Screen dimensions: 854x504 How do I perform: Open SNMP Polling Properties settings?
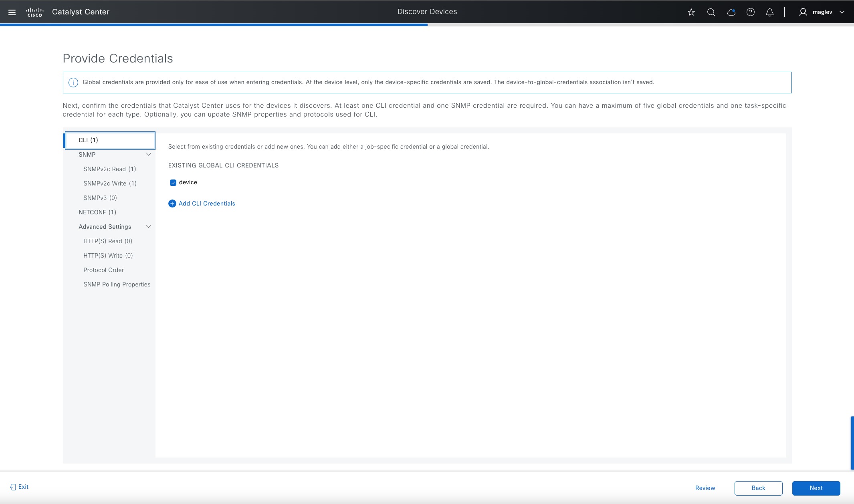click(x=117, y=284)
